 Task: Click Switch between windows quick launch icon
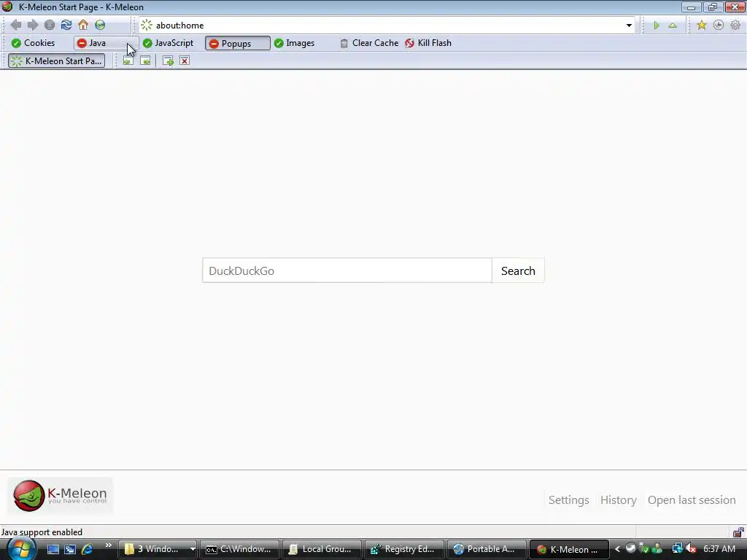click(x=70, y=549)
